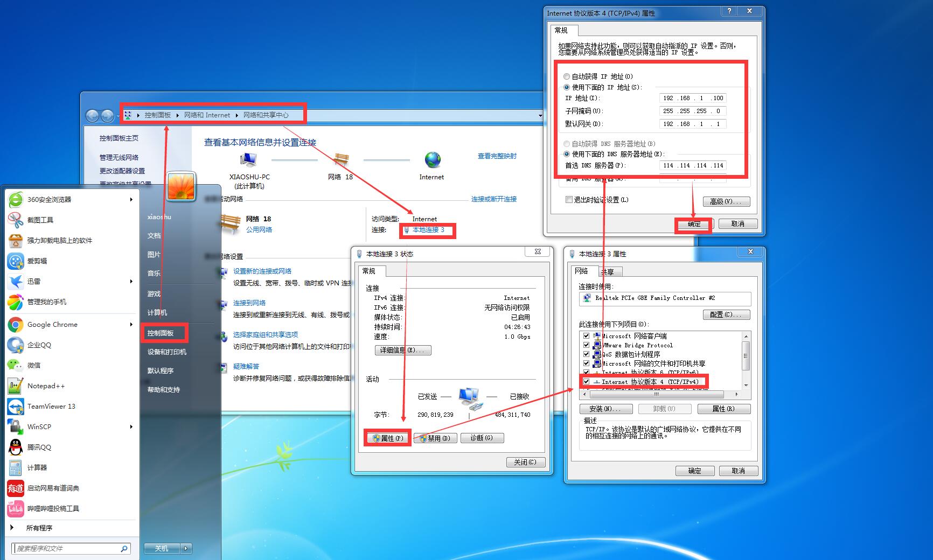Click 属性(P) button in 本地连接 3 状态
The height and width of the screenshot is (560, 933).
388,438
